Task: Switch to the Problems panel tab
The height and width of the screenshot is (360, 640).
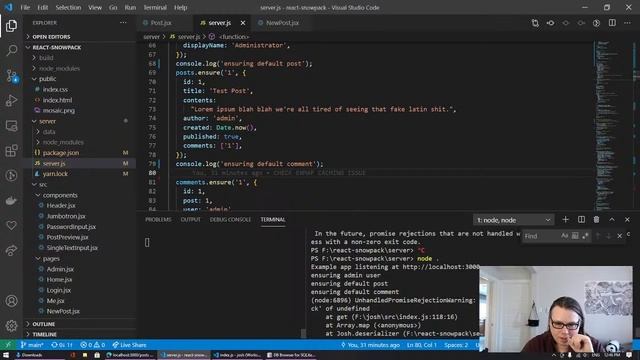Action: [158, 220]
